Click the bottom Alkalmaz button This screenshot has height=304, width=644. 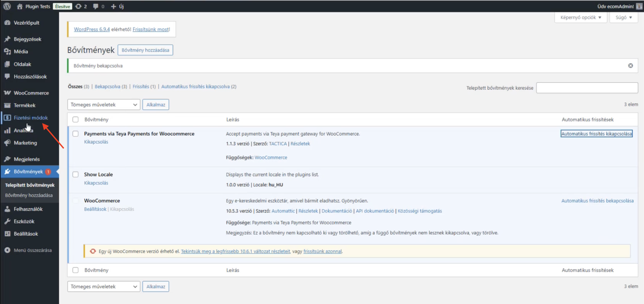coord(156,287)
